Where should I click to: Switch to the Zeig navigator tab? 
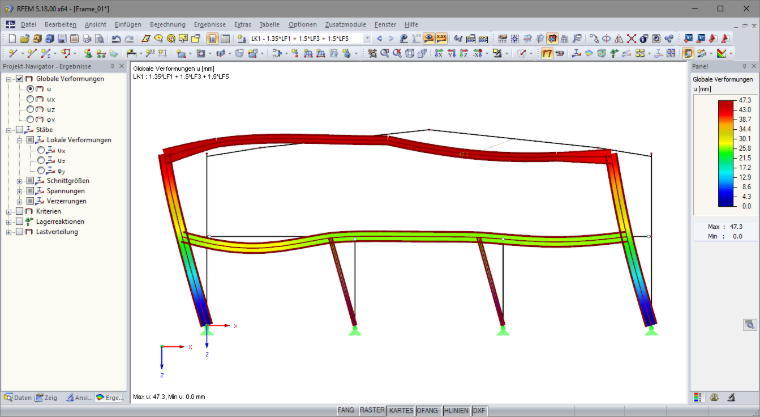pyautogui.click(x=46, y=397)
